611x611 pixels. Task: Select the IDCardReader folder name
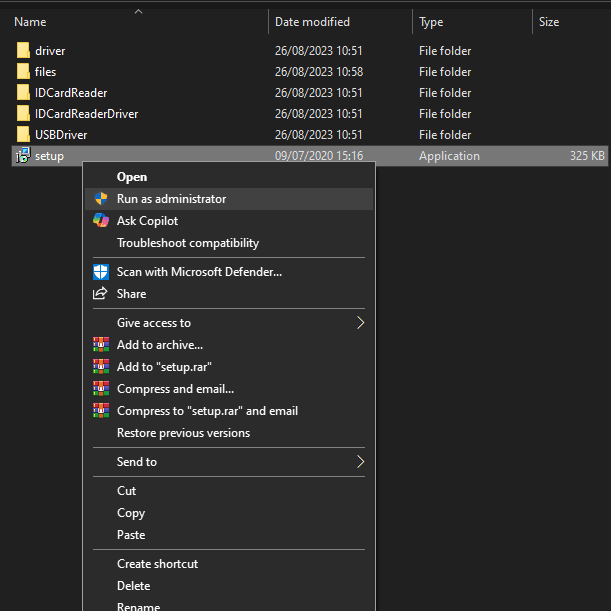[x=71, y=93]
